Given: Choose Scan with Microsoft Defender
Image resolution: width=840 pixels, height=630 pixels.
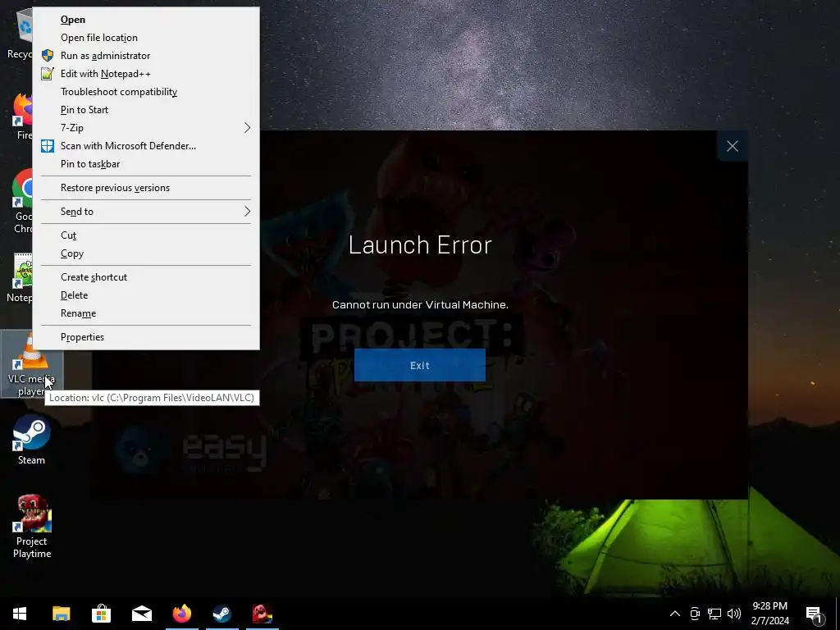Looking at the screenshot, I should (146, 146).
